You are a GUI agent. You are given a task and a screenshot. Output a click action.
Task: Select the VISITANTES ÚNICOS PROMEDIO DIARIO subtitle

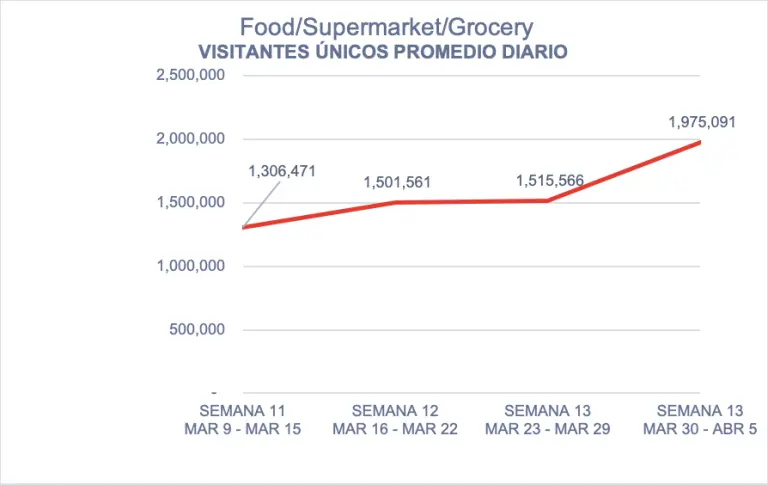click(x=383, y=51)
